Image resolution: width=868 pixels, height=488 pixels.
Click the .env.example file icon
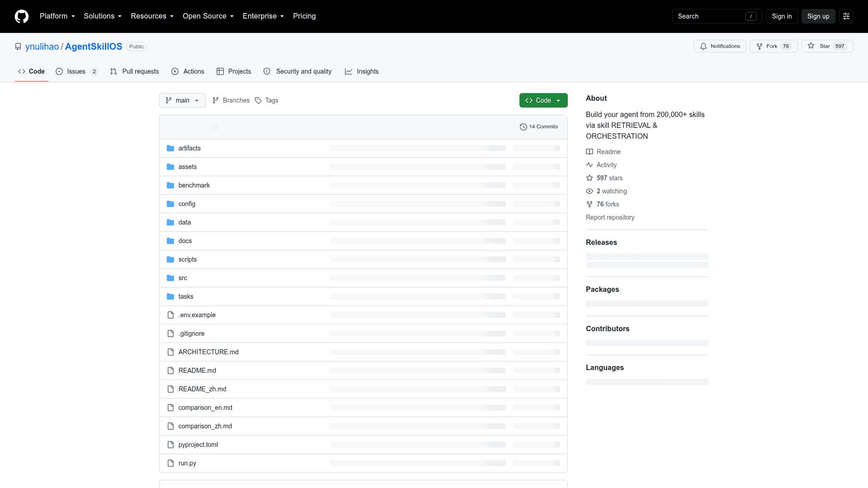click(170, 315)
